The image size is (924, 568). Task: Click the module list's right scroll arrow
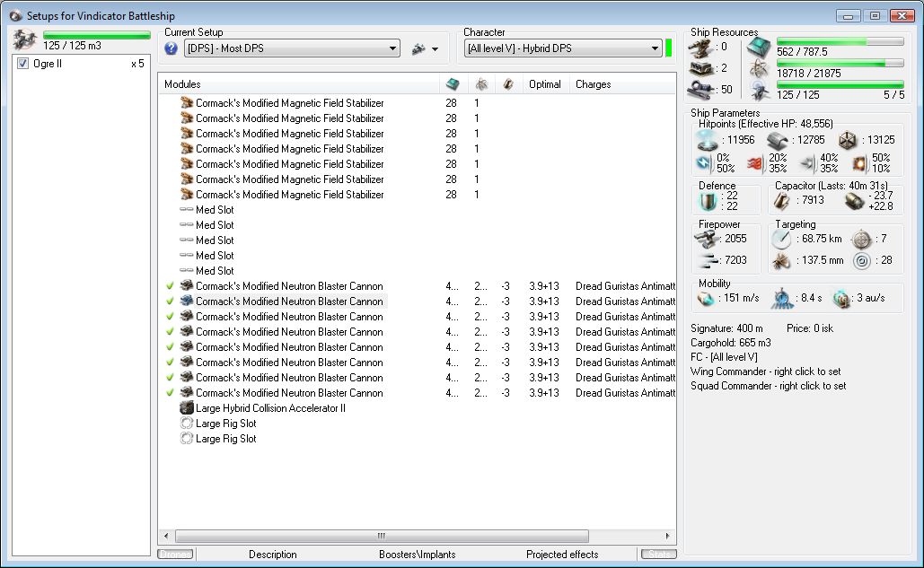point(667,536)
